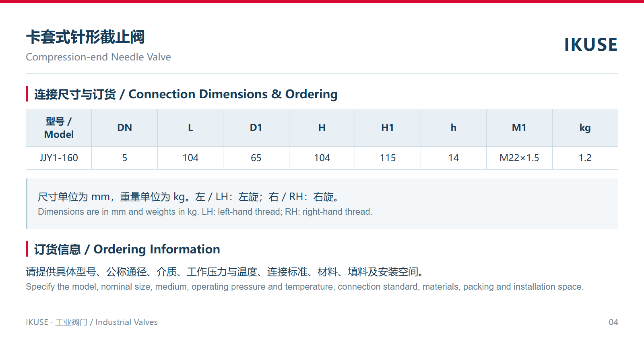
Task: Click the H1 column header
Action: (x=388, y=128)
